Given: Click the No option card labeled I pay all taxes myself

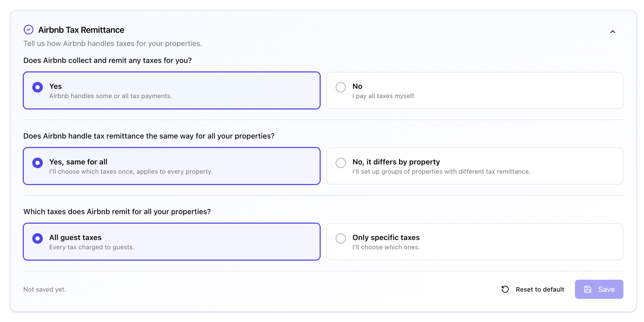Looking at the screenshot, I should point(475,90).
